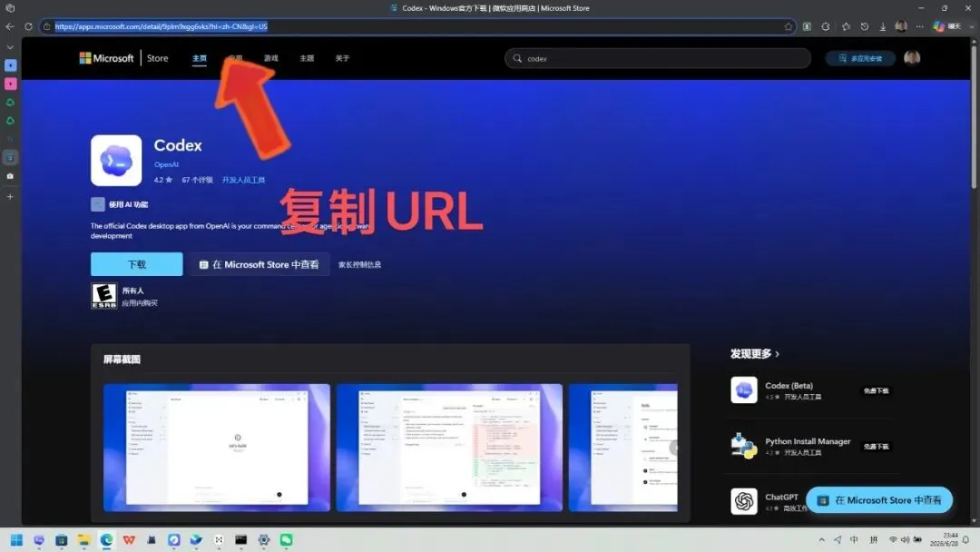Image resolution: width=980 pixels, height=552 pixels.
Task: Open File Explorer from taskbar
Action: [83, 539]
